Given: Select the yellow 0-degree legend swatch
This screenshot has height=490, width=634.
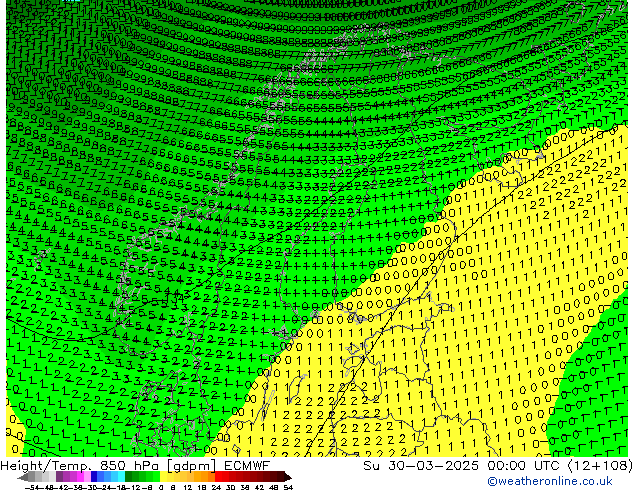Looking at the screenshot, I should 163,477.
